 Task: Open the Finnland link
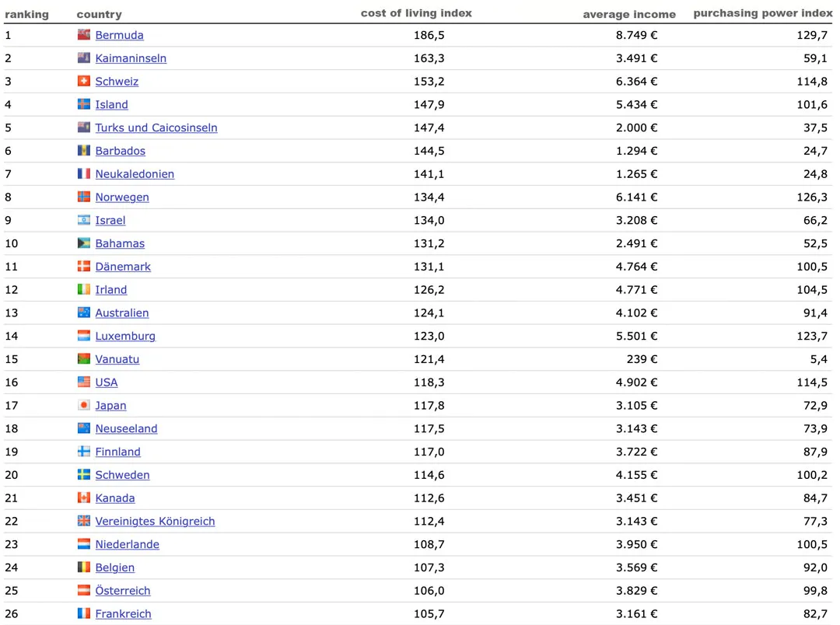(x=118, y=452)
